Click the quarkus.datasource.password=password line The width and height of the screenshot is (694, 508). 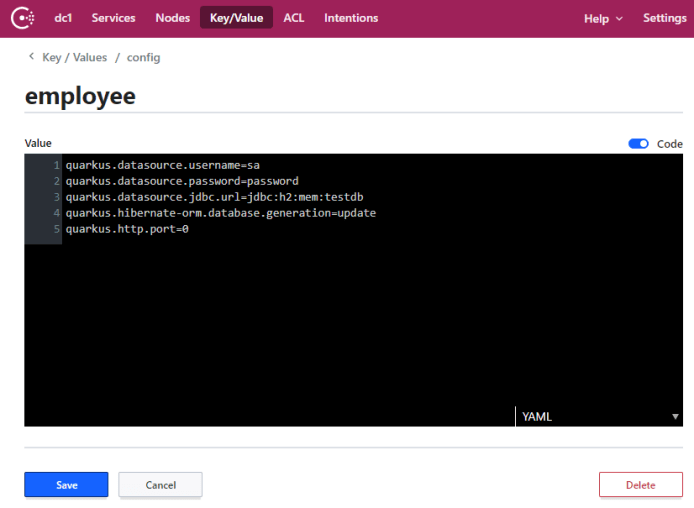pos(182,181)
